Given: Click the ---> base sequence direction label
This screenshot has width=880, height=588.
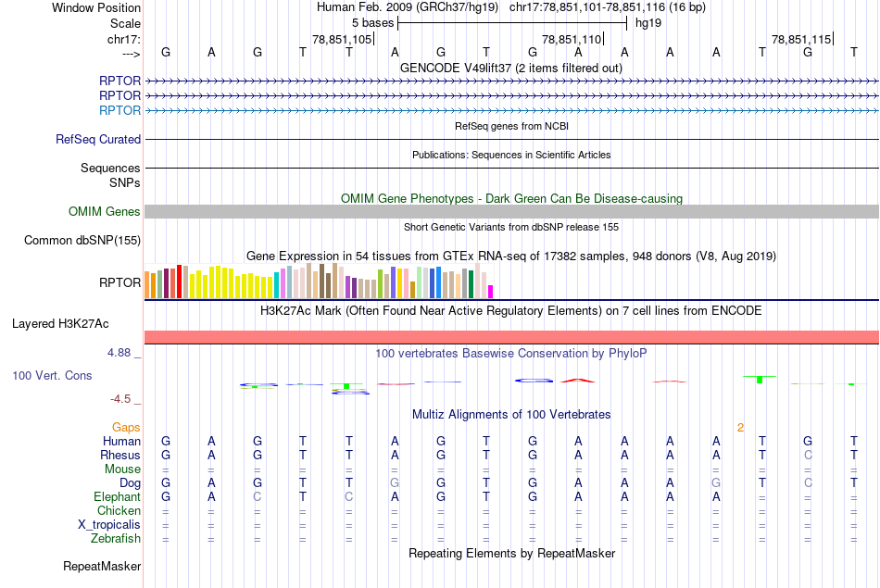Looking at the screenshot, I should point(131,54).
